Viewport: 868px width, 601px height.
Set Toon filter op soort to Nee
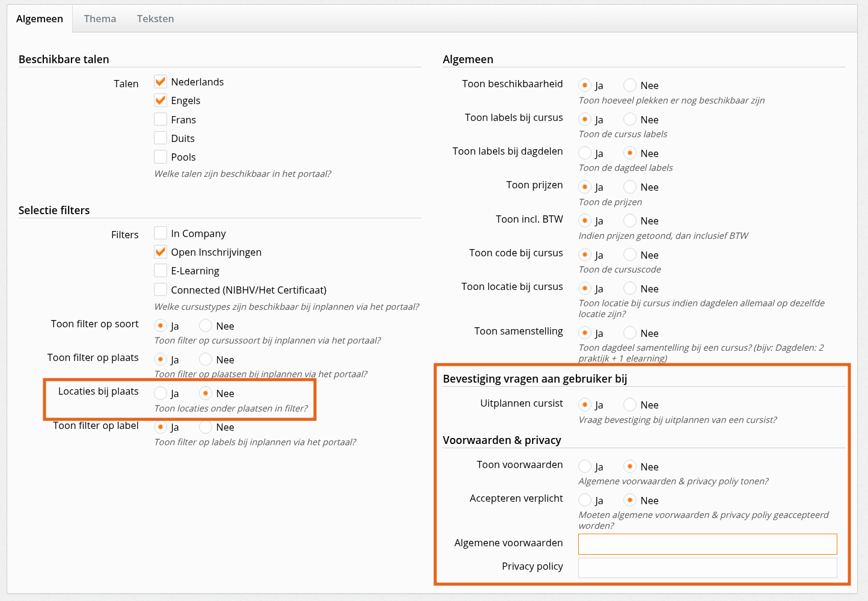click(206, 325)
